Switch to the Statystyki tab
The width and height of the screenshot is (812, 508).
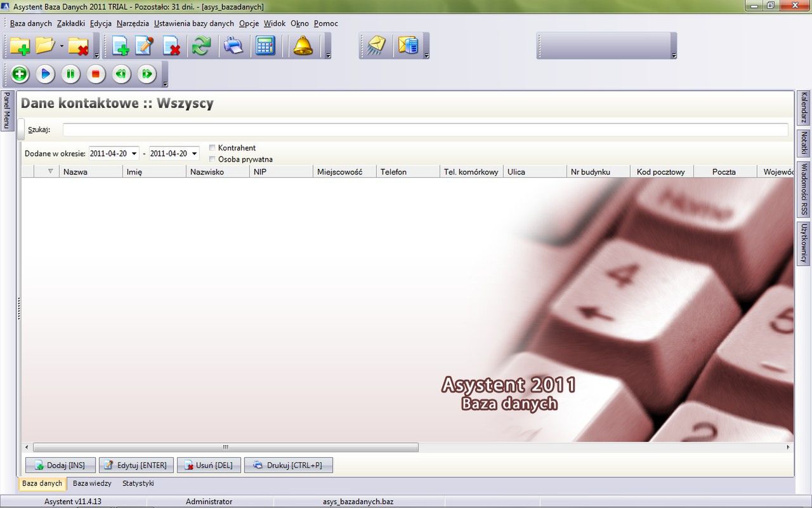coord(138,483)
